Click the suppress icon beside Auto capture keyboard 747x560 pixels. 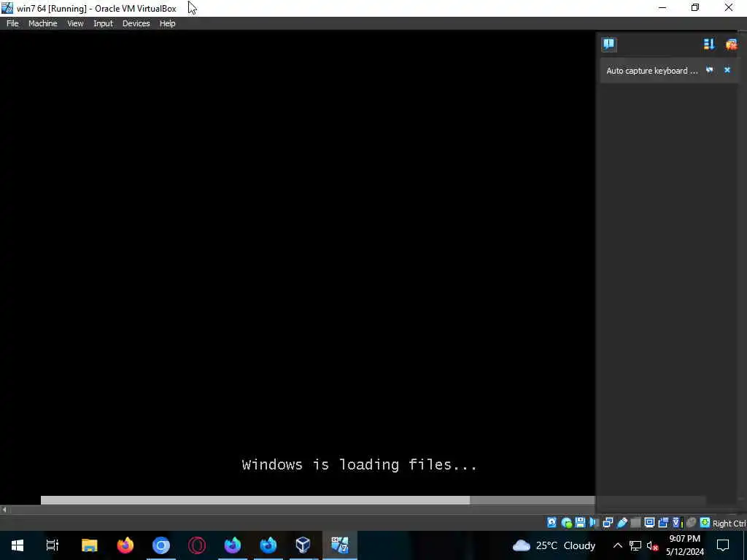709,70
